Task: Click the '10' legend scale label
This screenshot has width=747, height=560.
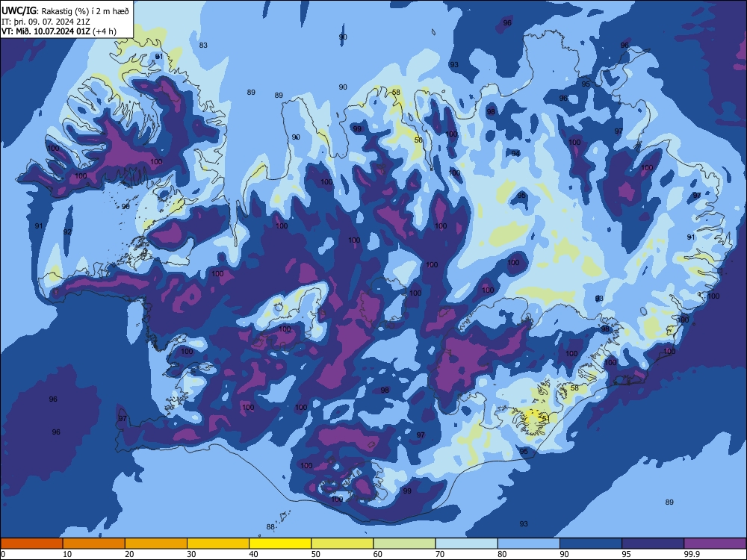Action: click(x=67, y=554)
